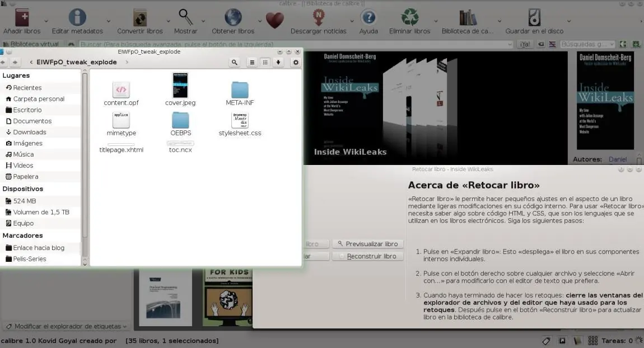The image size is (644, 348).
Task: Click Guardar en el disco icon
Action: 534,18
